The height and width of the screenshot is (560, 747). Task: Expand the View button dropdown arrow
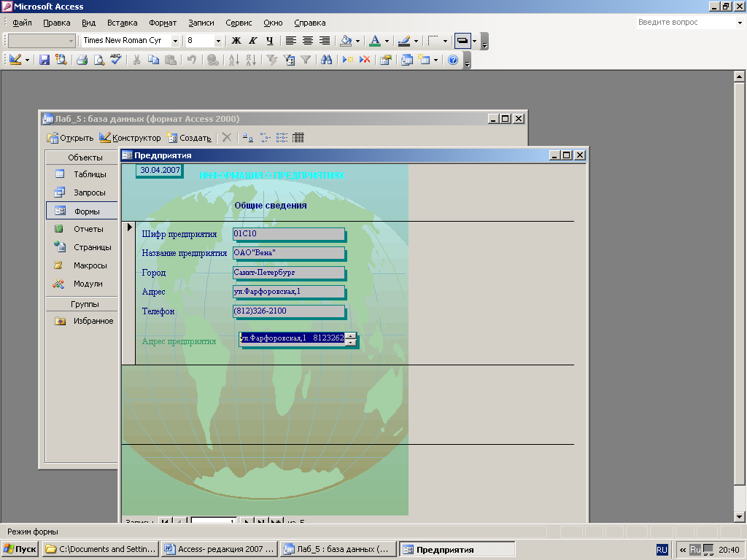pos(27,60)
